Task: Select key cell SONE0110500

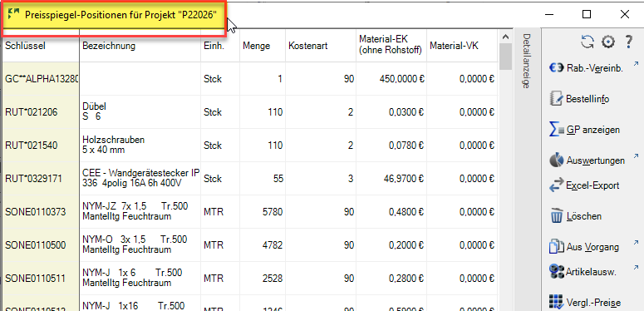Action: pos(41,245)
